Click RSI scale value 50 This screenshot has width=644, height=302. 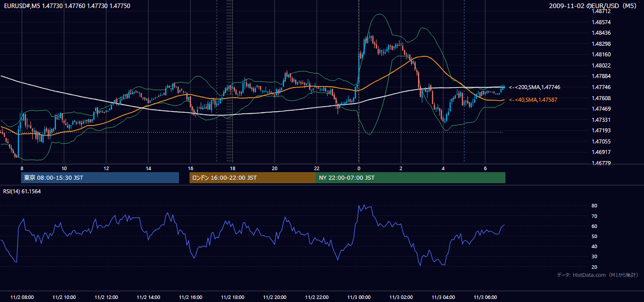(x=594, y=237)
